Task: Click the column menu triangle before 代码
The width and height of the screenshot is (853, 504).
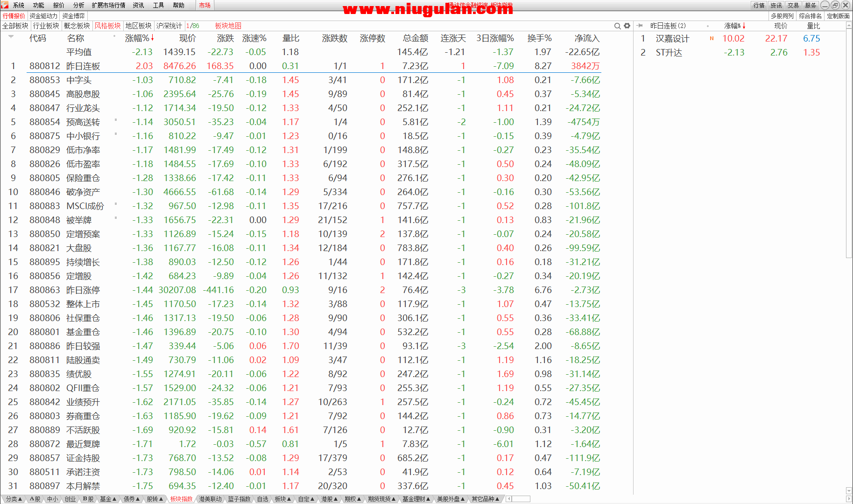Action: click(x=10, y=36)
